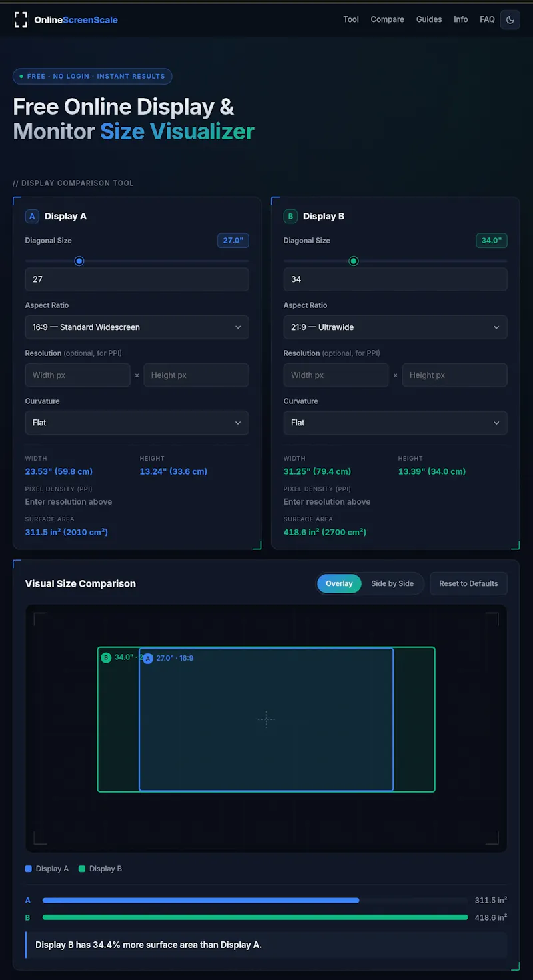Viewport: 533px width, 980px height.
Task: Open Display A Curvature dropdown
Action: [x=137, y=423]
